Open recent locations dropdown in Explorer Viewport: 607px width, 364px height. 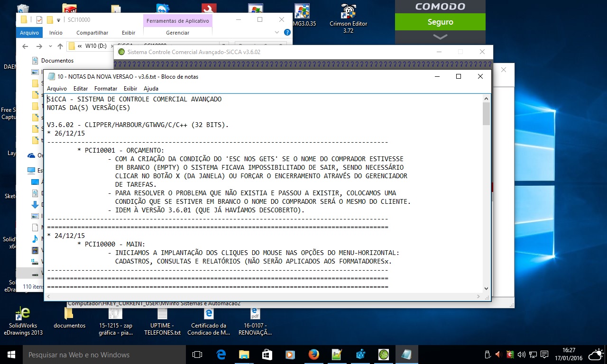tap(50, 46)
